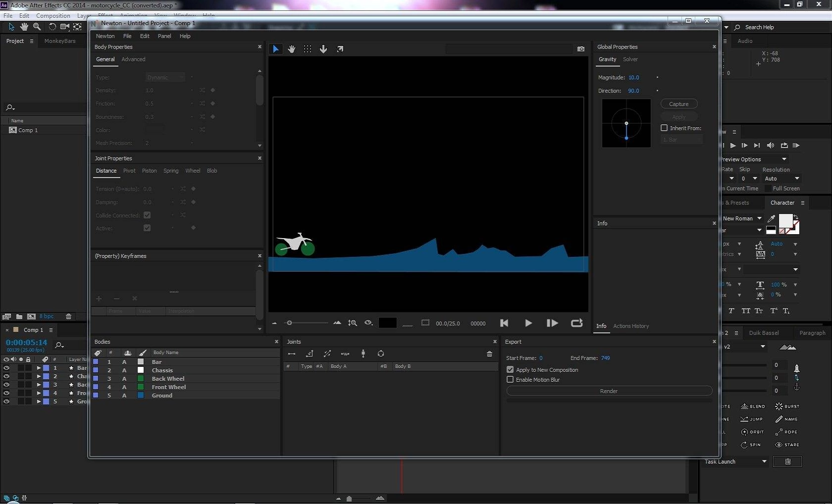Click the down arrow tool in Newton toolbar
This screenshot has width=832, height=504.
(323, 49)
